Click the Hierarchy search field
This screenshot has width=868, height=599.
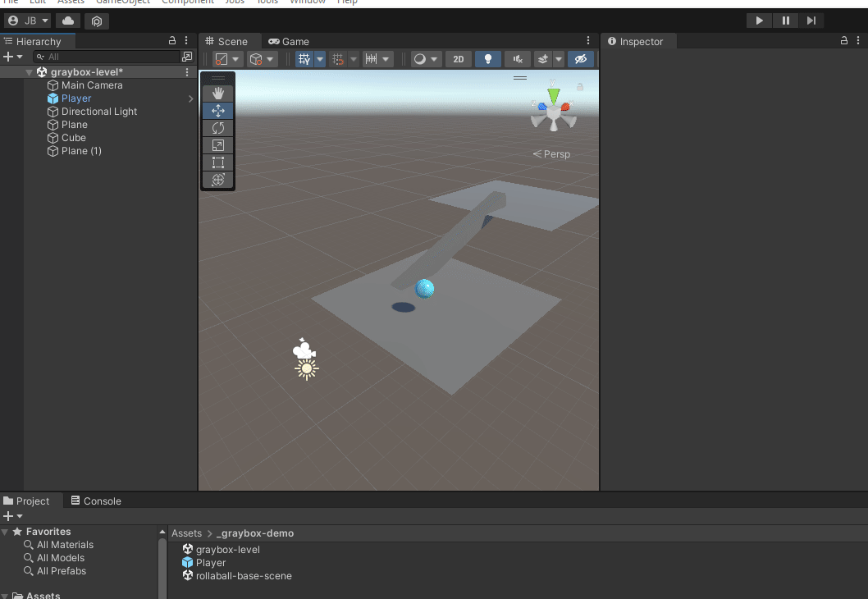[107, 57]
